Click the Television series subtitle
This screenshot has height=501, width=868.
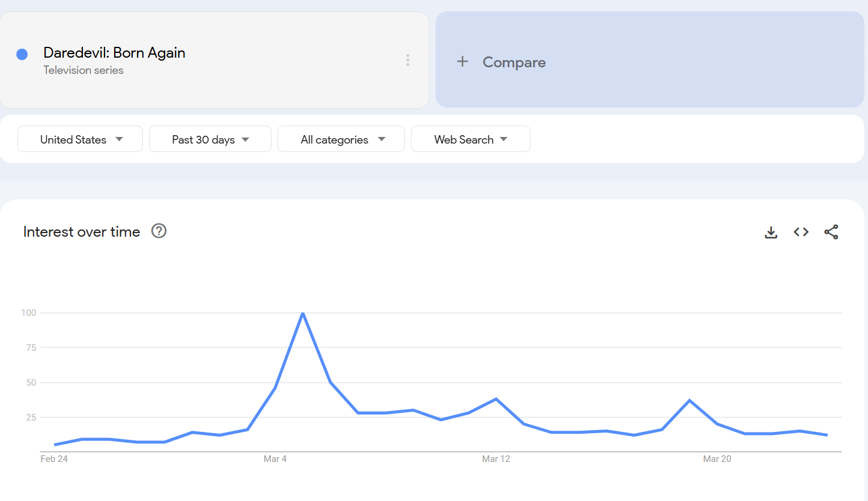(83, 70)
